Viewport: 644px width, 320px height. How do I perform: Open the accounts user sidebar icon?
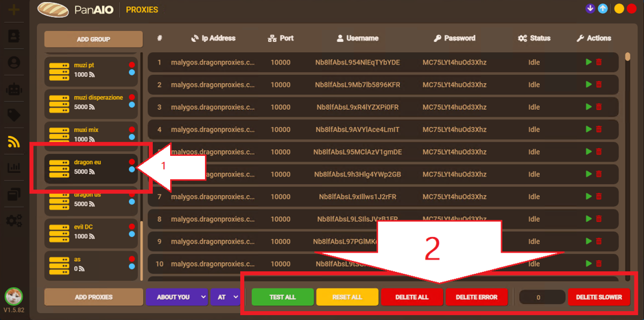coord(14,62)
